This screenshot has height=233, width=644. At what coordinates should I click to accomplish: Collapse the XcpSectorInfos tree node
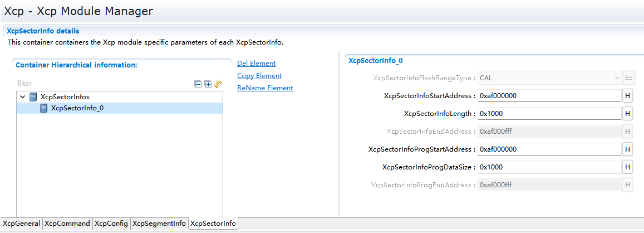coord(22,97)
